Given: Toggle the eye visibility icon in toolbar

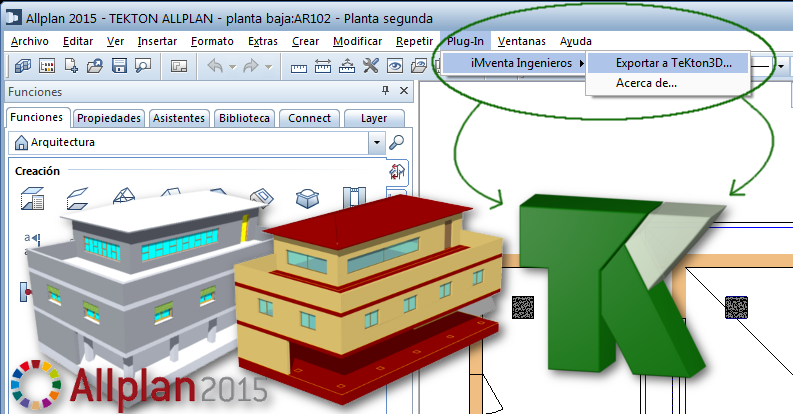Looking at the screenshot, I should 395,66.
